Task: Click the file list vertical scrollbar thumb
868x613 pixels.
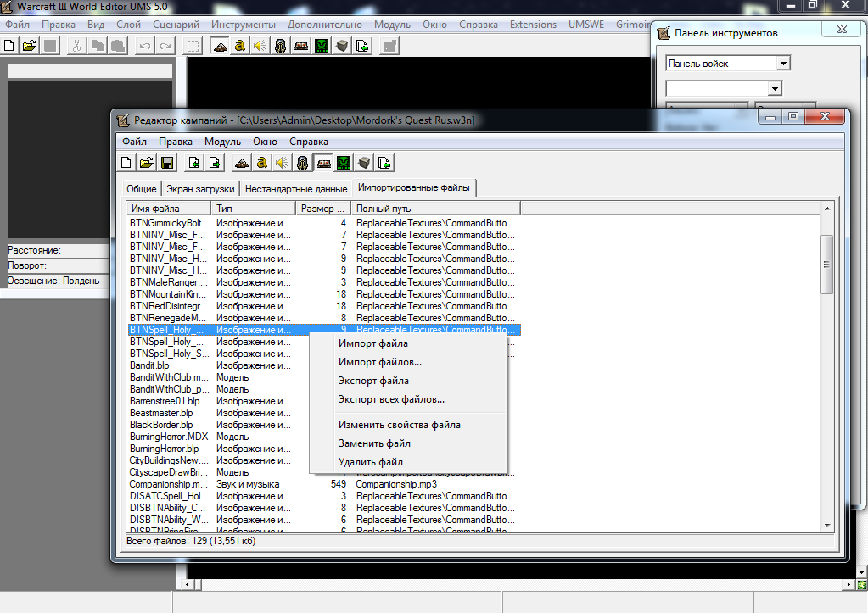Action: coord(827,265)
